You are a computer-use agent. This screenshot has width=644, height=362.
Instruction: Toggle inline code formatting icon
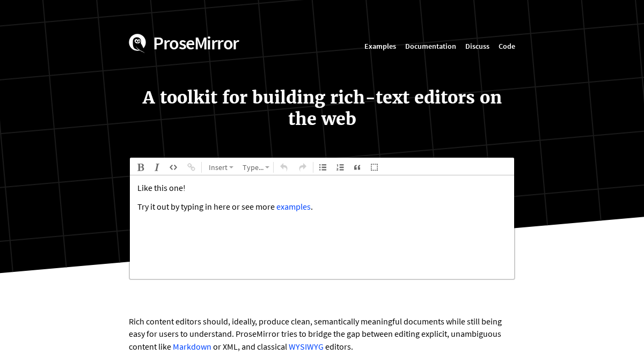click(x=173, y=167)
